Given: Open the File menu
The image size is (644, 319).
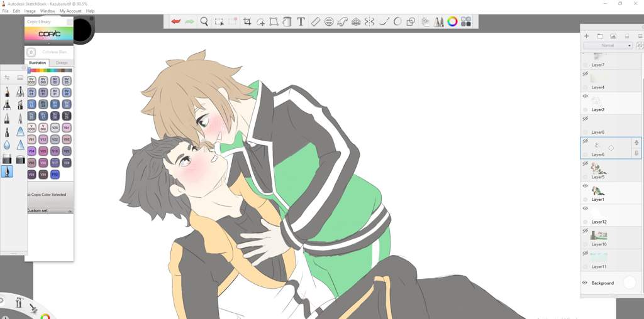Looking at the screenshot, I should [x=5, y=11].
